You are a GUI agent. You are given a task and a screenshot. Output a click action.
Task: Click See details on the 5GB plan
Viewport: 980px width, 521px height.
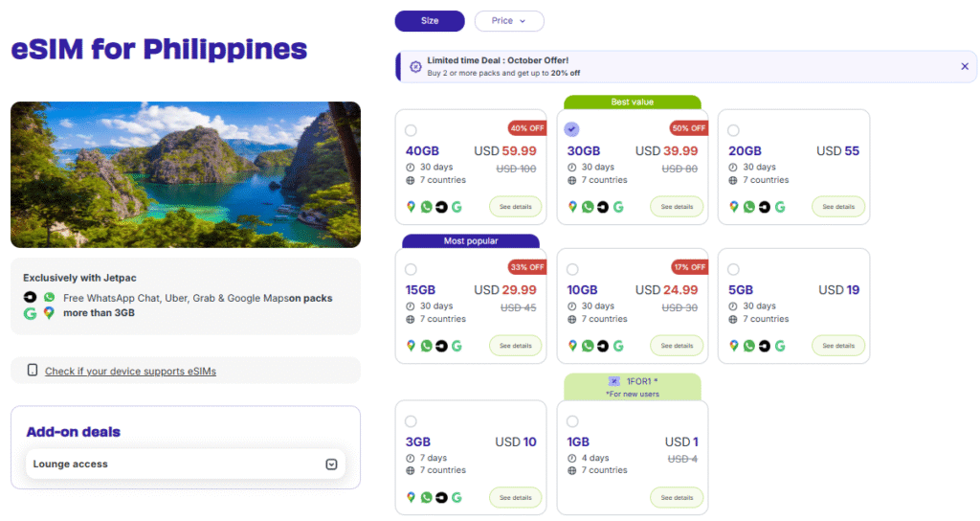[x=838, y=346]
